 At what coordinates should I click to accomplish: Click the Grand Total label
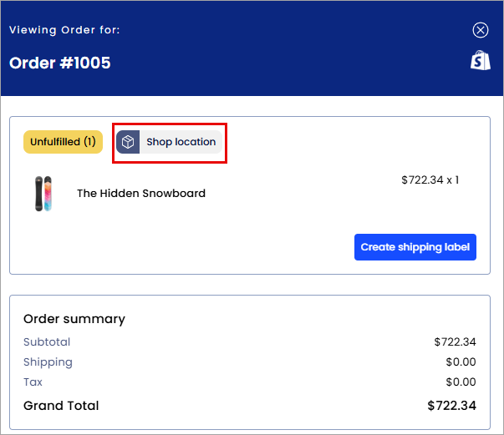pyautogui.click(x=61, y=406)
